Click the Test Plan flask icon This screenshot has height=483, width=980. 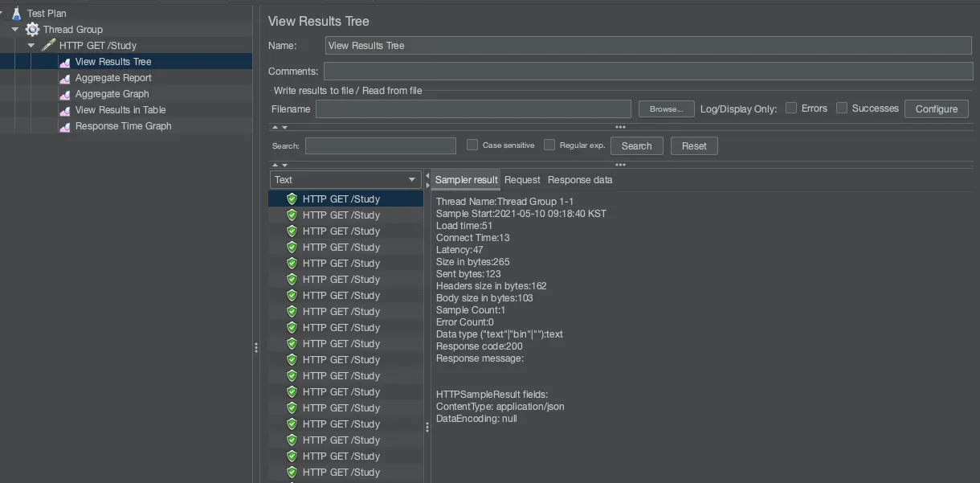click(16, 14)
